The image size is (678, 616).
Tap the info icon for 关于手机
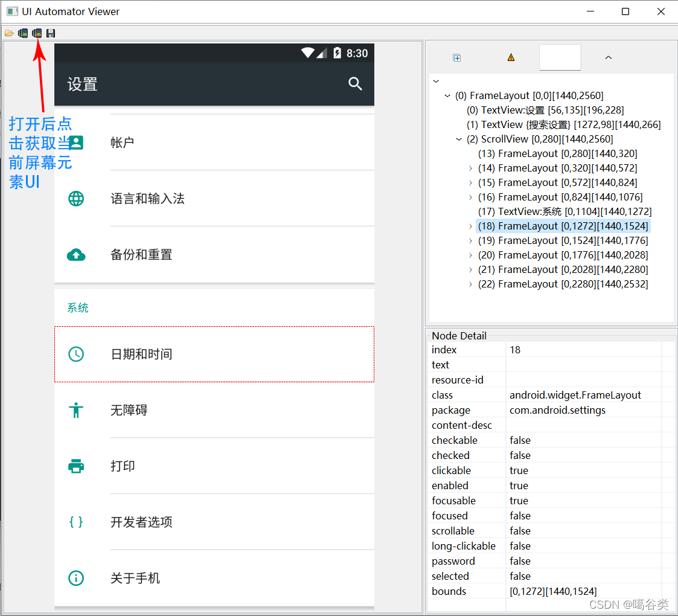click(76, 578)
